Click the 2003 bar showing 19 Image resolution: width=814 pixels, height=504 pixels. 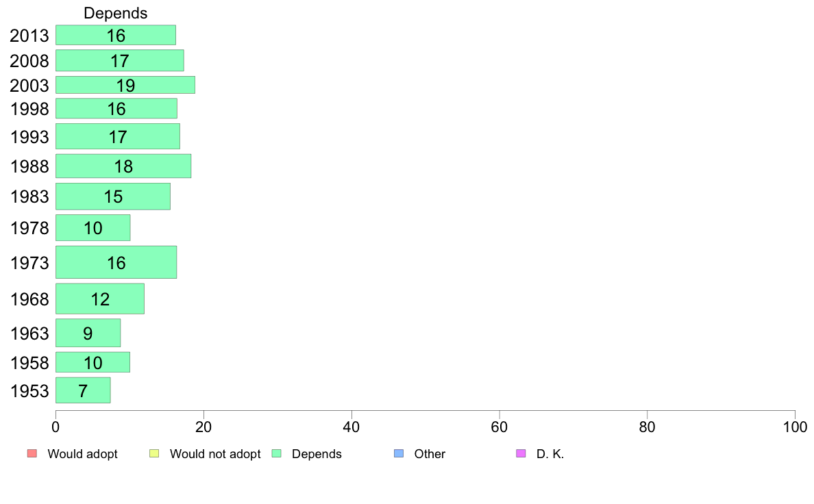[125, 85]
